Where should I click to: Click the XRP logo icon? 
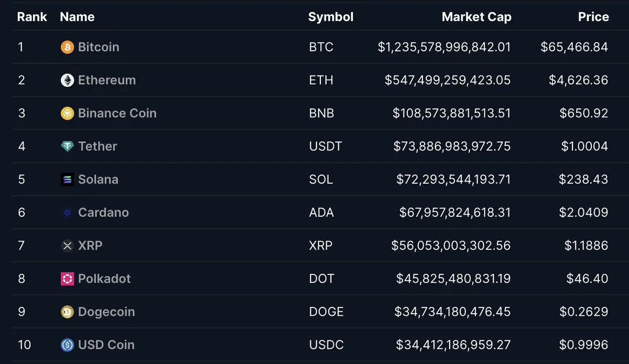coord(67,246)
